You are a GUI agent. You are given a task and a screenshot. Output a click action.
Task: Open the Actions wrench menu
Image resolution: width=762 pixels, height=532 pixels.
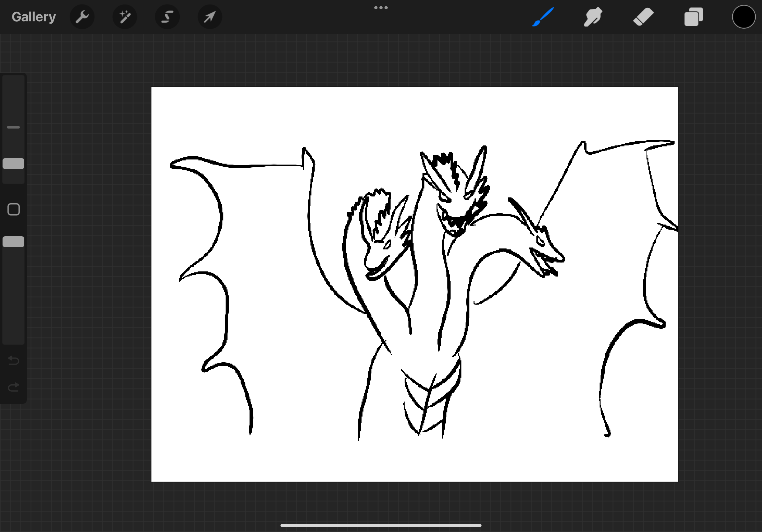(x=82, y=17)
